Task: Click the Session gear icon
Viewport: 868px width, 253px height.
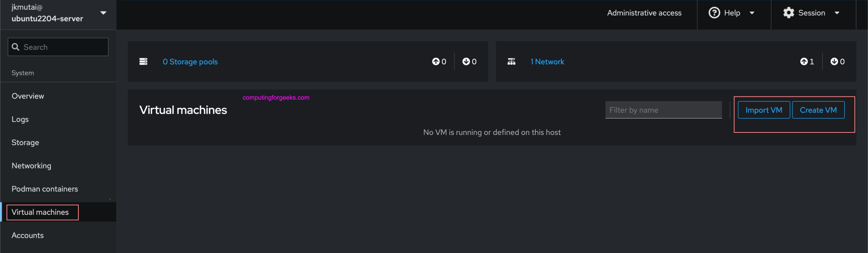Action: pos(788,13)
